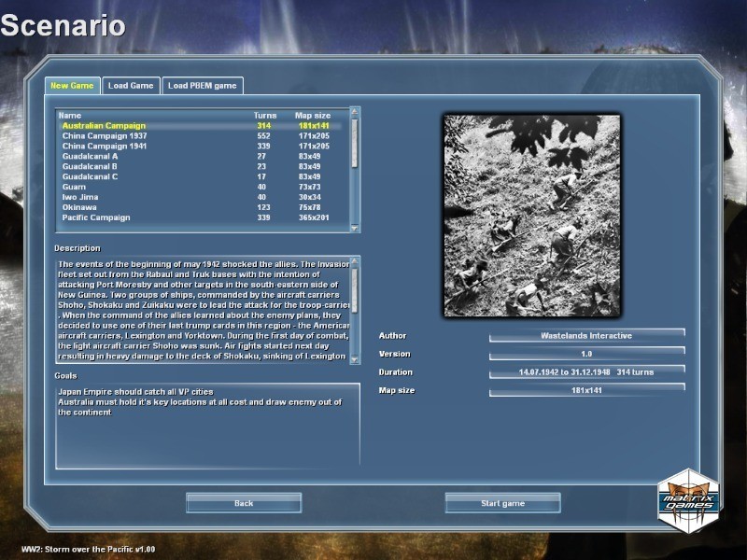Click the Description text scrollbar thumb

354,291
